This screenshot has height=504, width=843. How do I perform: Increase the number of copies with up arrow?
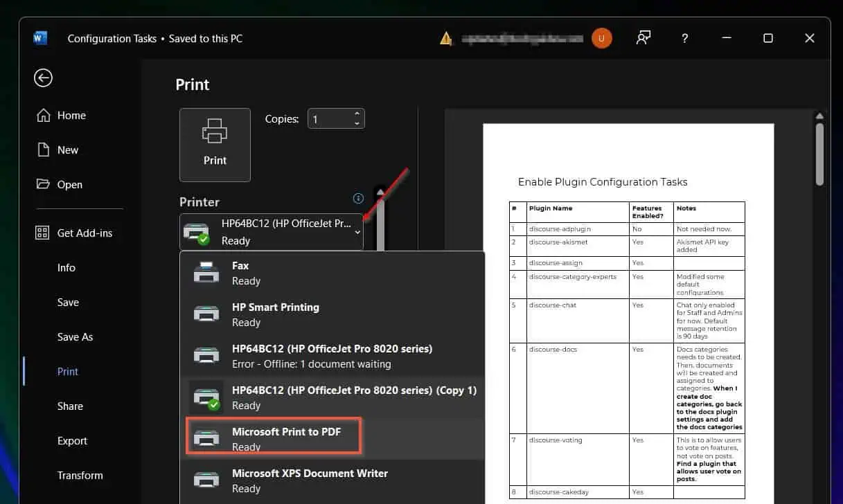tap(357, 114)
